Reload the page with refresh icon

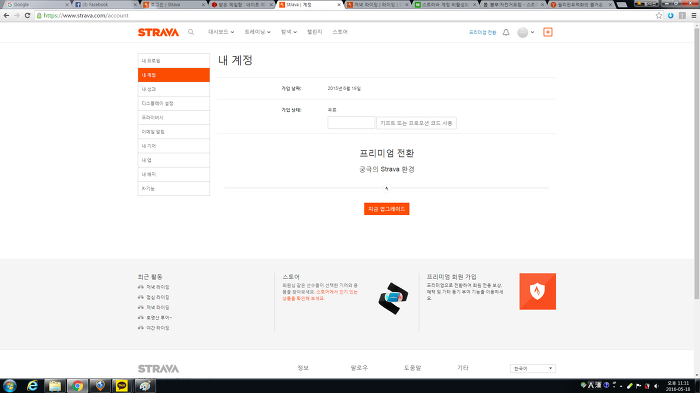click(x=27, y=15)
